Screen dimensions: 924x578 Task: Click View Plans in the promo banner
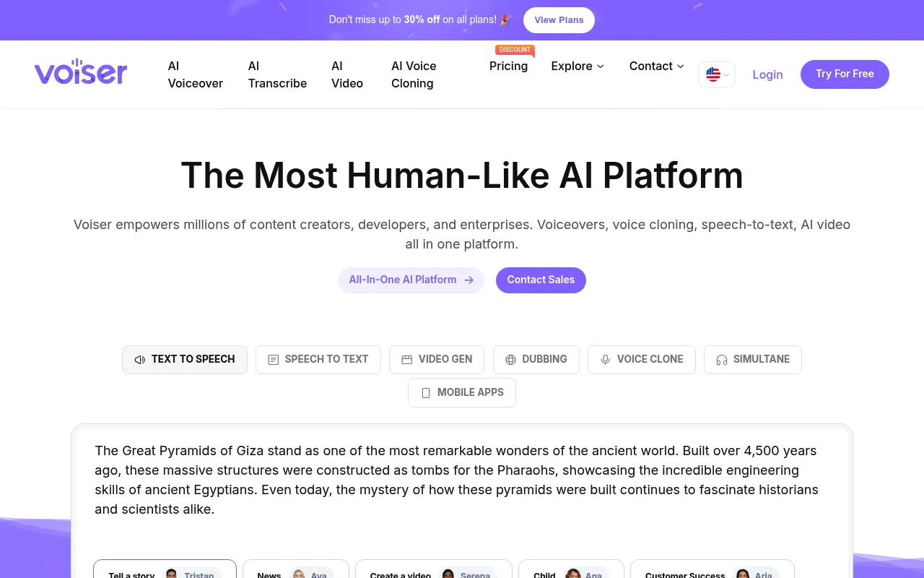click(x=559, y=20)
